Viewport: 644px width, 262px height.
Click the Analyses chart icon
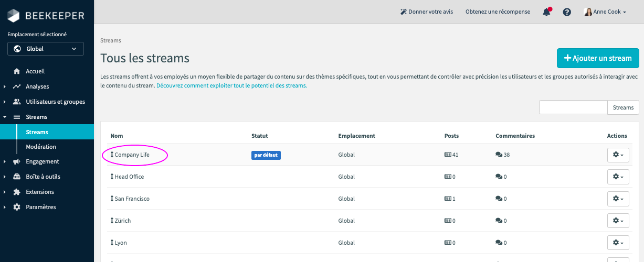tap(17, 86)
